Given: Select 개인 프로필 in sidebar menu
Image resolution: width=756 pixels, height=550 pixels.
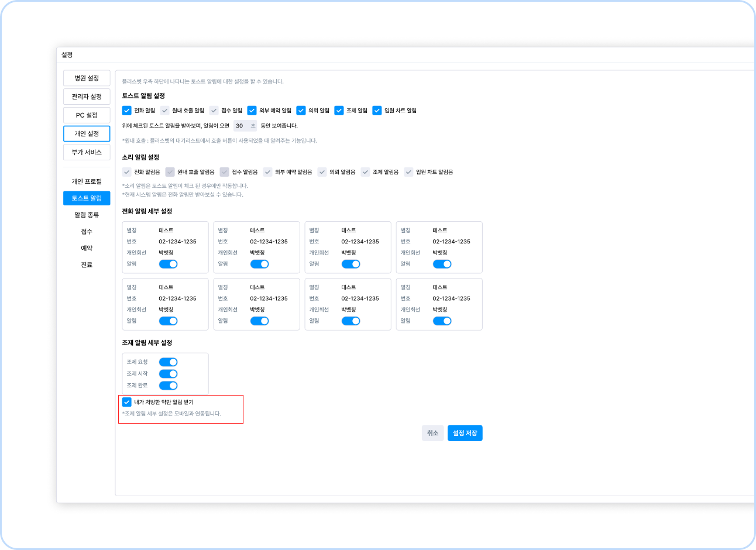Looking at the screenshot, I should tap(87, 181).
